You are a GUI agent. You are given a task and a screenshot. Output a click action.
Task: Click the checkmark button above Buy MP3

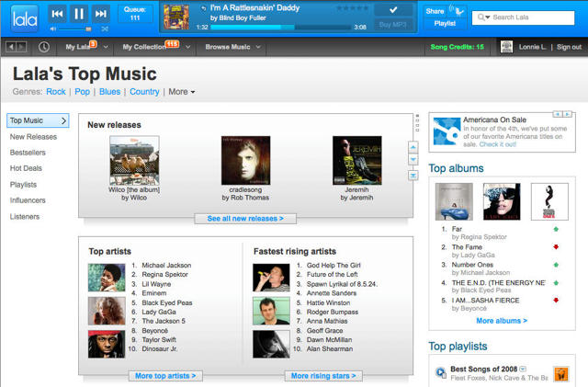393,10
